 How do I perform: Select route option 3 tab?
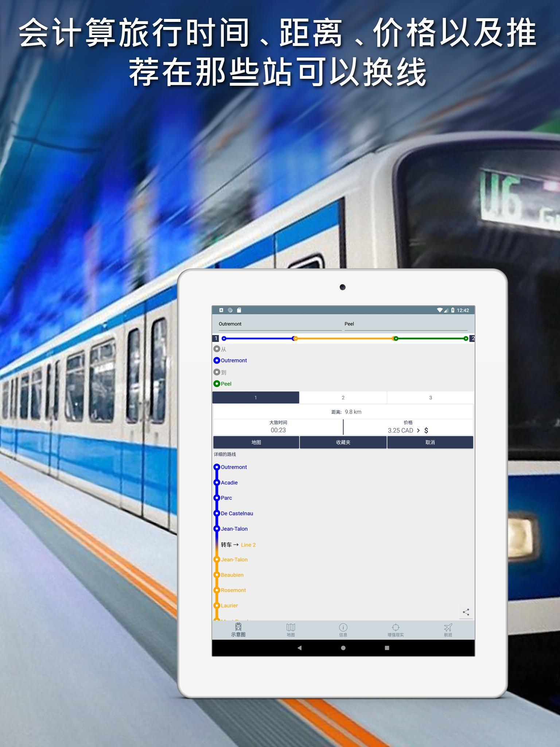pos(431,398)
